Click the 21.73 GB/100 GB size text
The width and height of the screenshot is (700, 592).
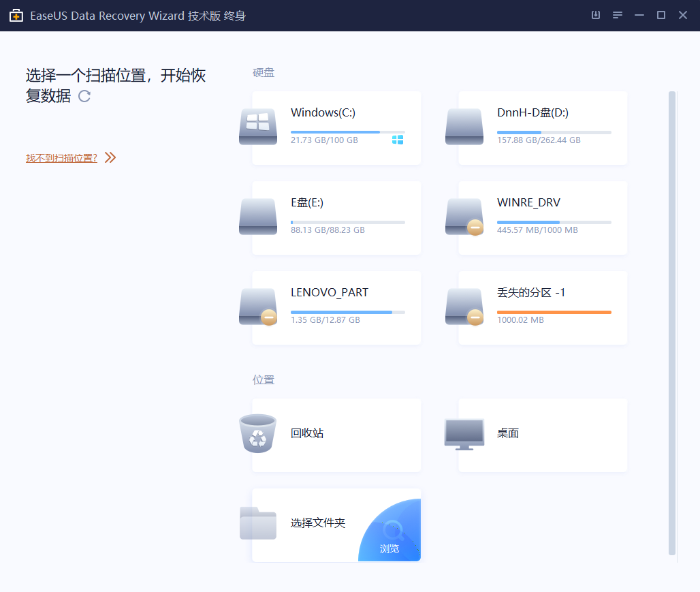coord(325,140)
